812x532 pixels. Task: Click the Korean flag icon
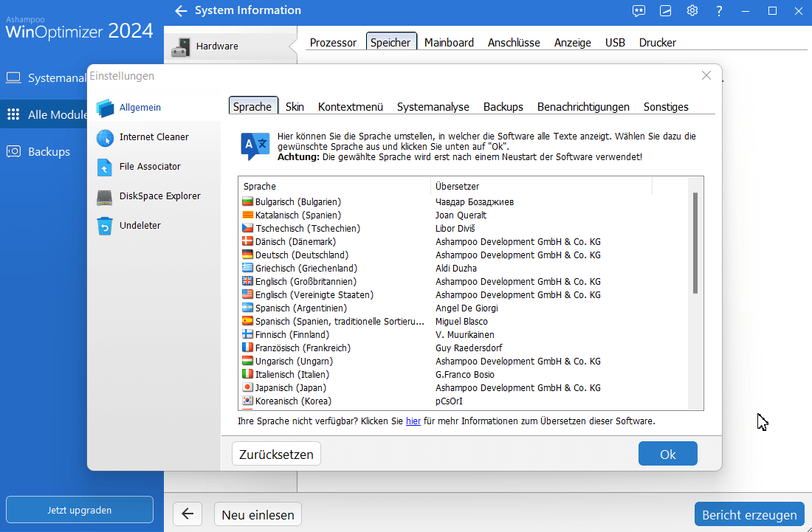(x=247, y=401)
